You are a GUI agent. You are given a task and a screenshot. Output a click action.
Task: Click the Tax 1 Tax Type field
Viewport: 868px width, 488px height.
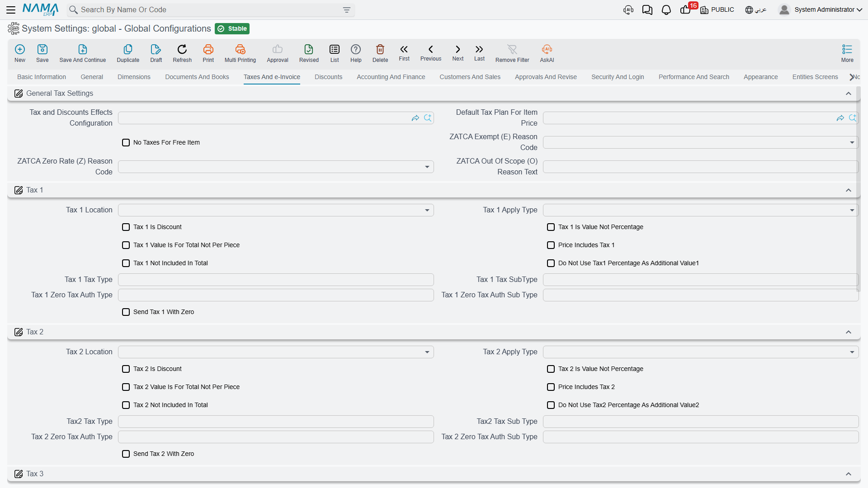point(276,280)
